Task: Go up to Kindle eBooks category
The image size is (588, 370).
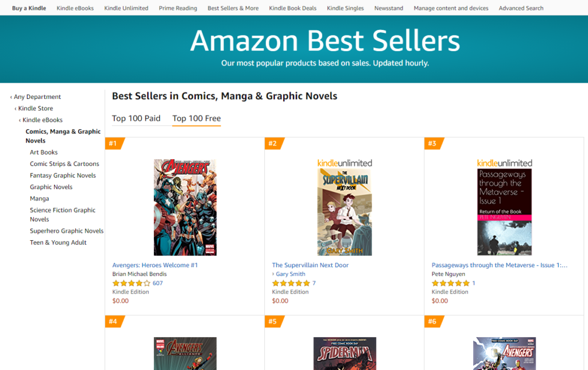Action: click(x=42, y=120)
